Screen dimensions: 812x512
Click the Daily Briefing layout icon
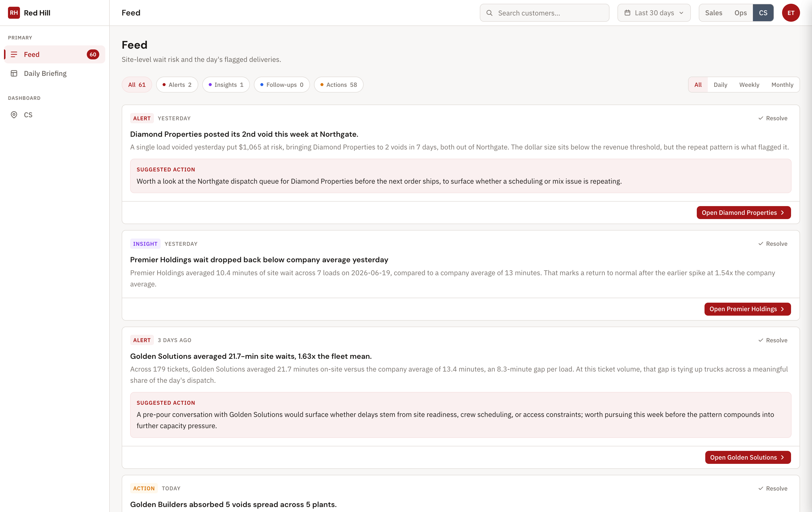tap(14, 73)
